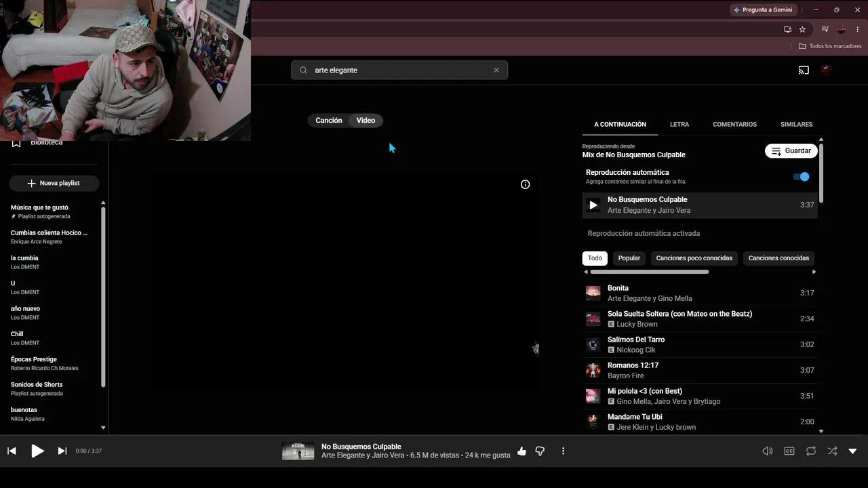Open the Cast to device icon

(x=804, y=70)
